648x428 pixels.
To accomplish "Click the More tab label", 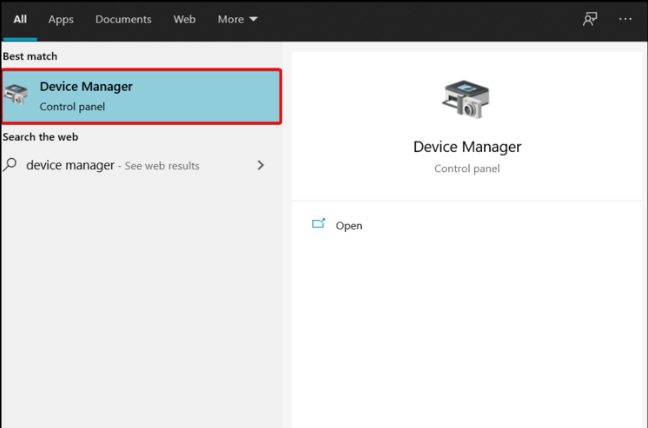I will 229,19.
